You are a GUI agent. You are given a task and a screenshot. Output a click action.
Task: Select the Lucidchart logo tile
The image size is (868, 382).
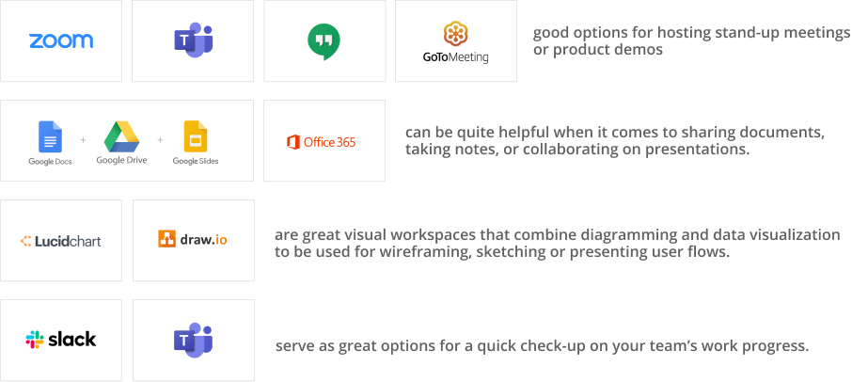(x=61, y=240)
